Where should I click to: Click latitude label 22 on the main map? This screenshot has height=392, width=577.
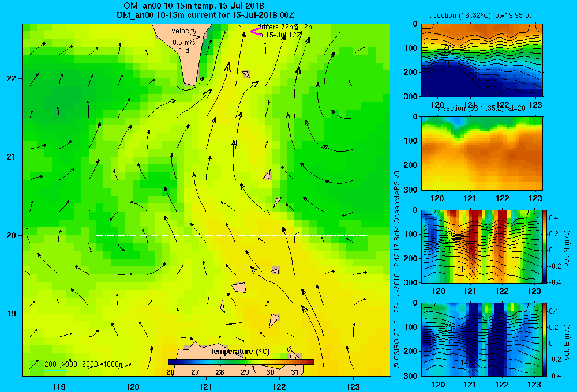coord(12,78)
